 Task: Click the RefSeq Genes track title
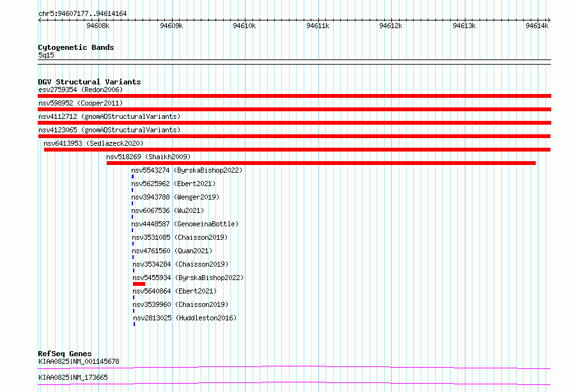click(x=65, y=354)
